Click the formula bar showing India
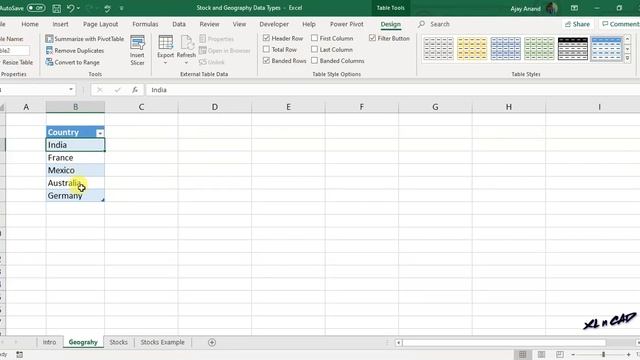The image size is (640, 360). tap(392, 90)
